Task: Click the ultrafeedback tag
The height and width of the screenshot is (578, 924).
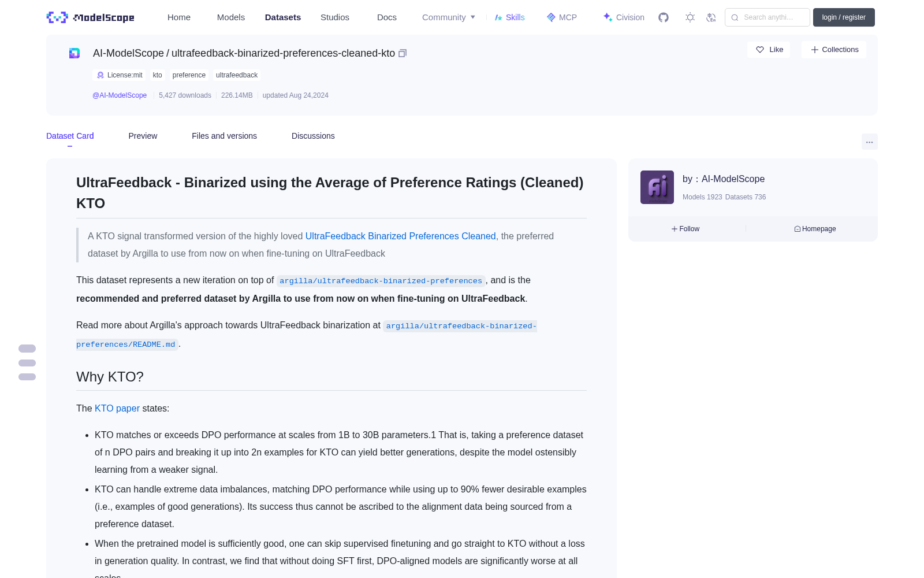Action: (237, 75)
